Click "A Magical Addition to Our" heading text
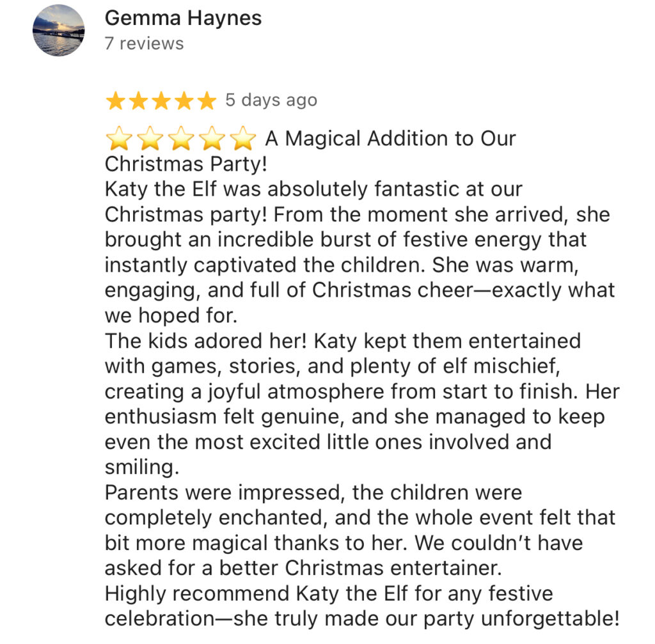This screenshot has width=655, height=644. pyautogui.click(x=390, y=139)
